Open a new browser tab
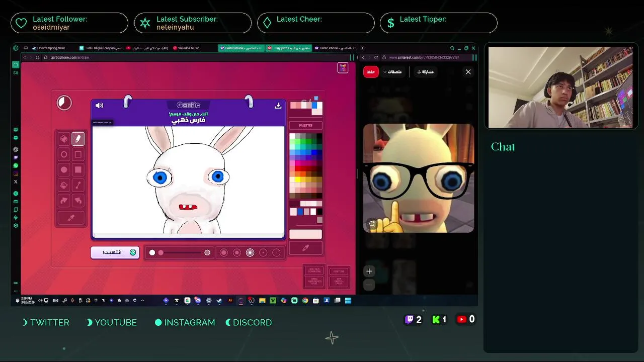This screenshot has width=644, height=362. coord(362,48)
